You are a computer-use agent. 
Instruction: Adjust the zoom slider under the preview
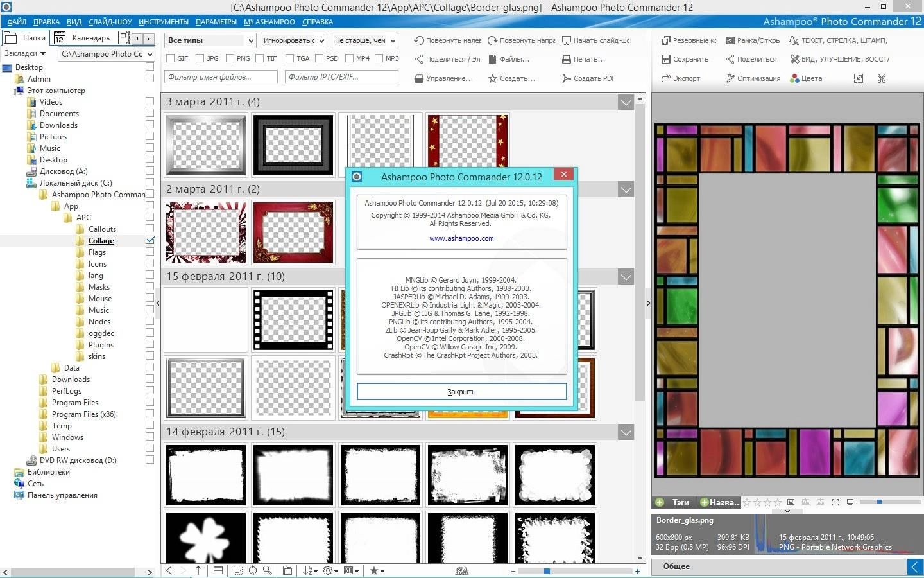[879, 502]
